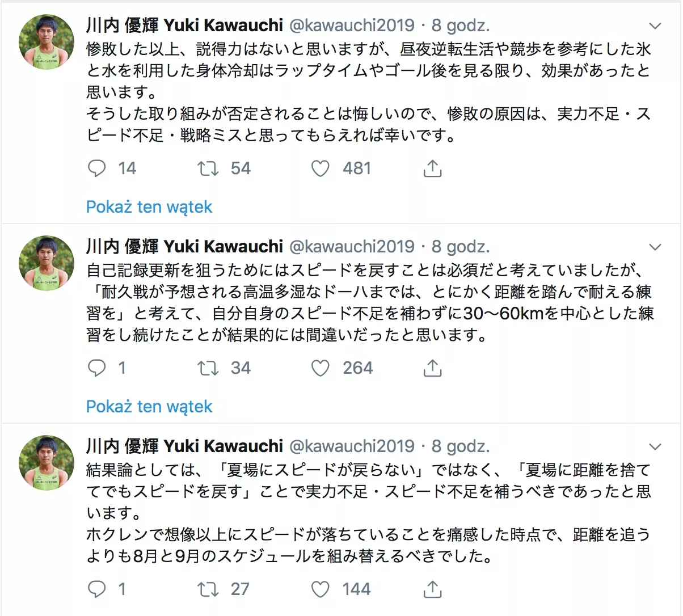The image size is (683, 616).
Task: Reply to the tweet with 14 replies
Action: [97, 168]
